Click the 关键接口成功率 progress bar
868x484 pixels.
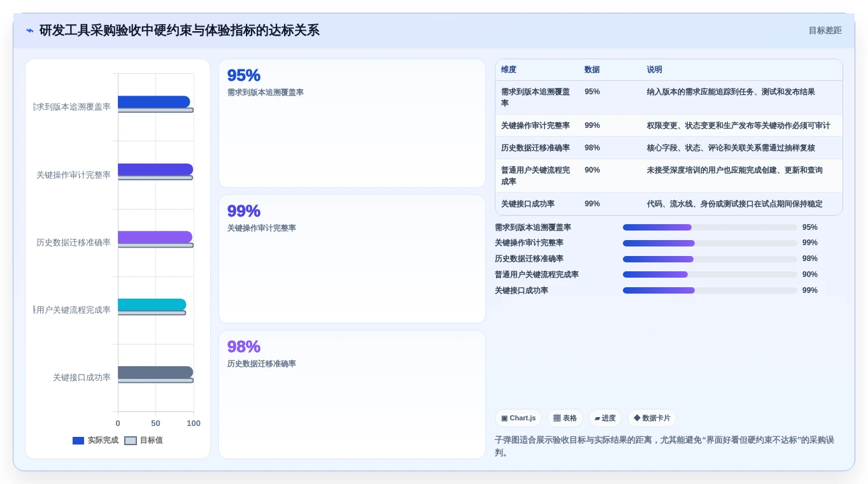click(x=710, y=290)
